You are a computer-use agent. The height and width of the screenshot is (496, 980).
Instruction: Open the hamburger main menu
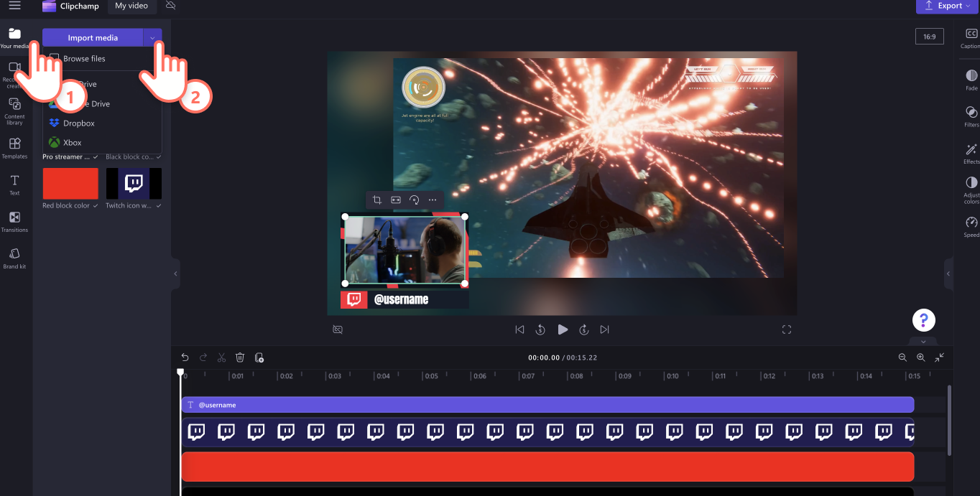(x=14, y=6)
